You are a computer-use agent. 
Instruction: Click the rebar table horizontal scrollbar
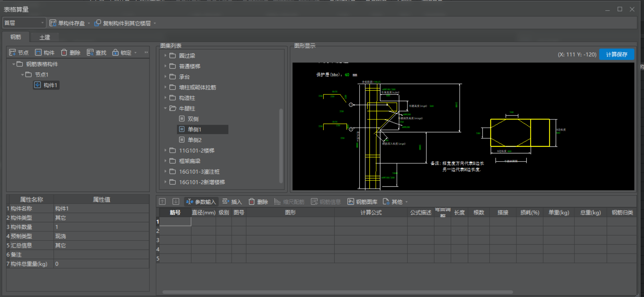pos(337,292)
